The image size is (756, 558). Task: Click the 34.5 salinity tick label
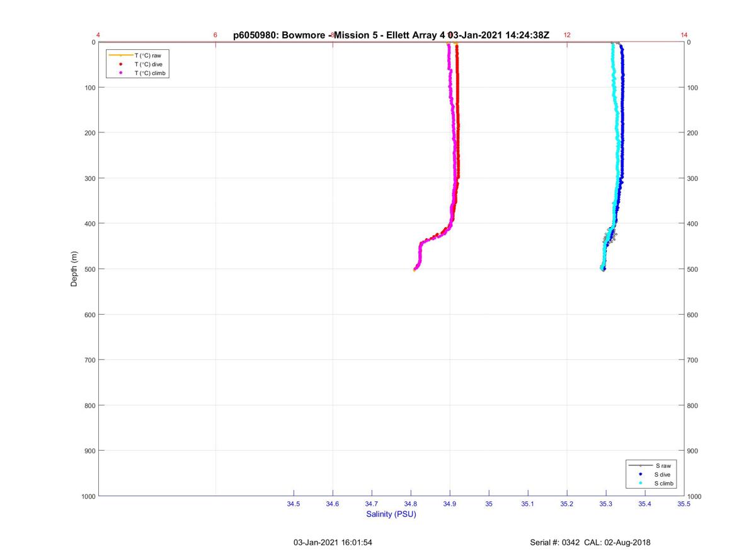(x=294, y=504)
